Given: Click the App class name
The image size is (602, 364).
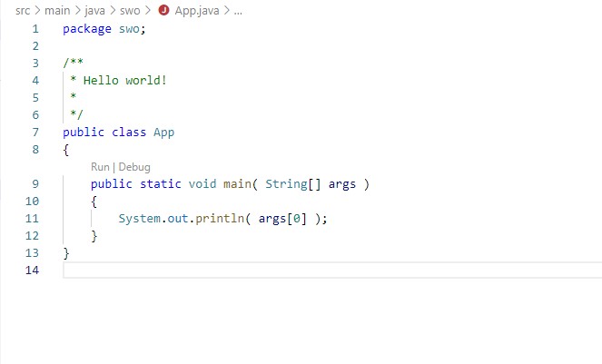Looking at the screenshot, I should click(163, 133).
